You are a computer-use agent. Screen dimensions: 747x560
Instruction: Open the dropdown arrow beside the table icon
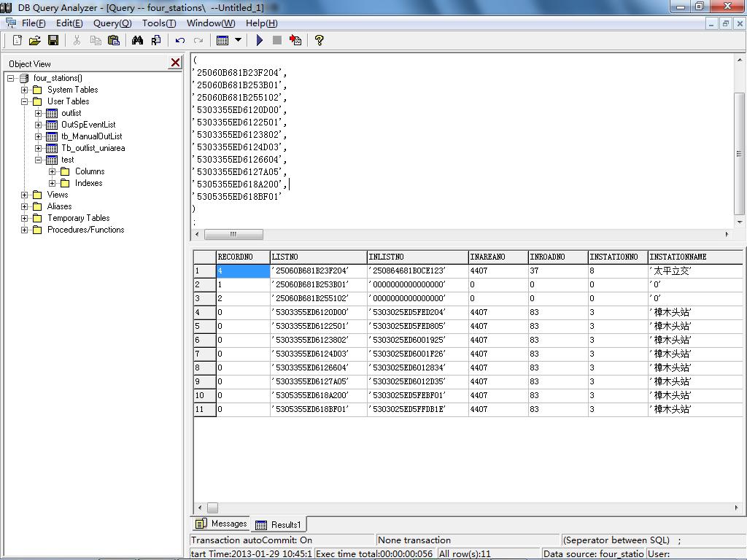click(x=238, y=41)
